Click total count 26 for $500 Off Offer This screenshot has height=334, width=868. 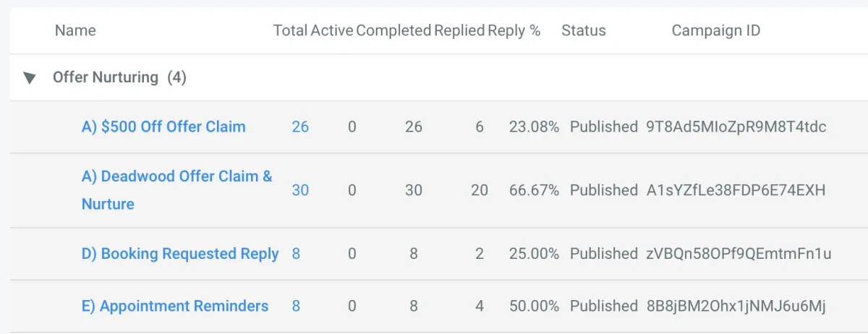300,127
